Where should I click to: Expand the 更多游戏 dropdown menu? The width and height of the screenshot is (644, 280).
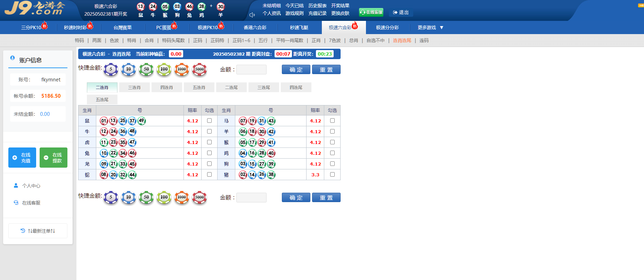click(x=430, y=27)
